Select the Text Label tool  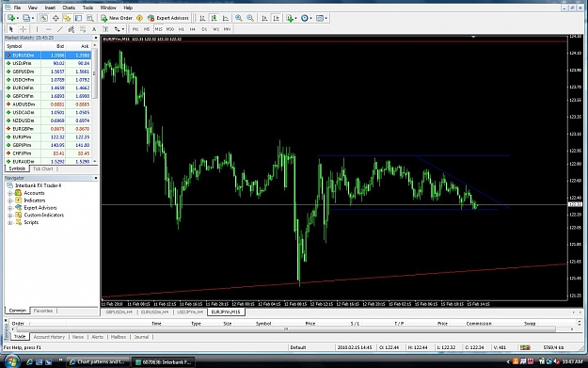tap(105, 29)
